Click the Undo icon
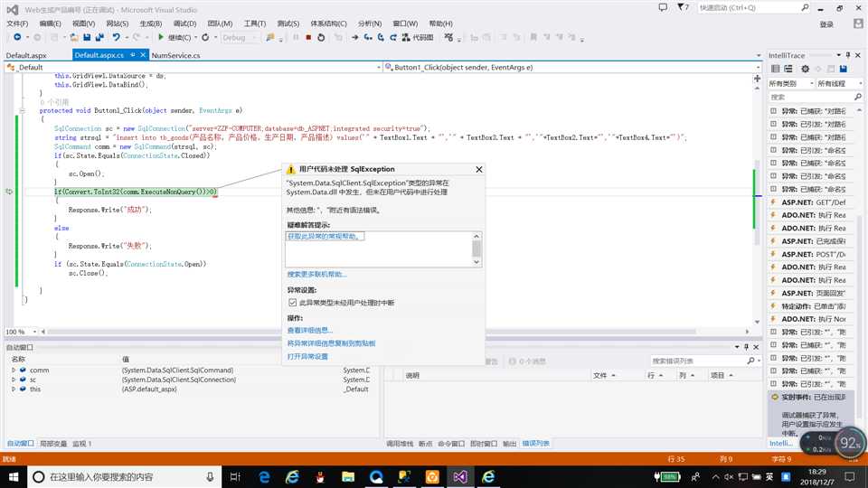The width and height of the screenshot is (868, 488). (x=117, y=37)
